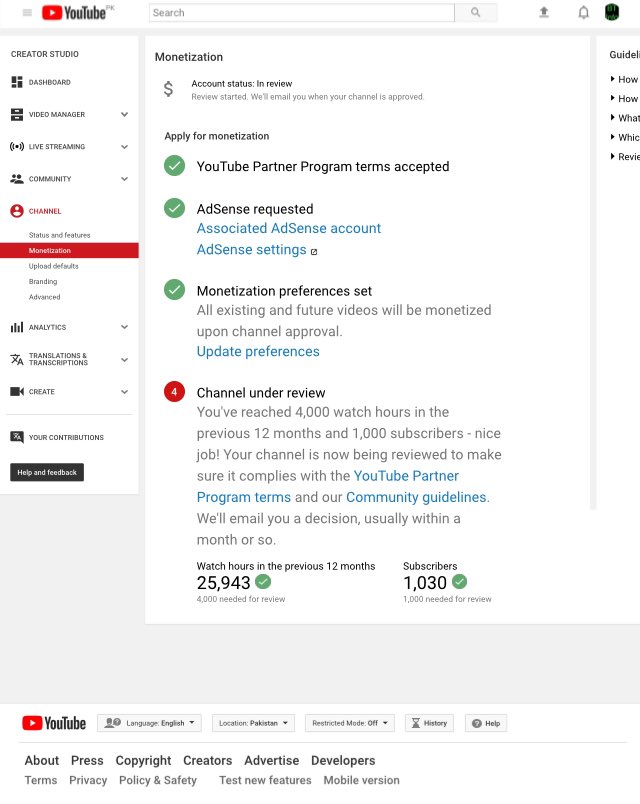Click the search magnifier button

[x=475, y=12]
